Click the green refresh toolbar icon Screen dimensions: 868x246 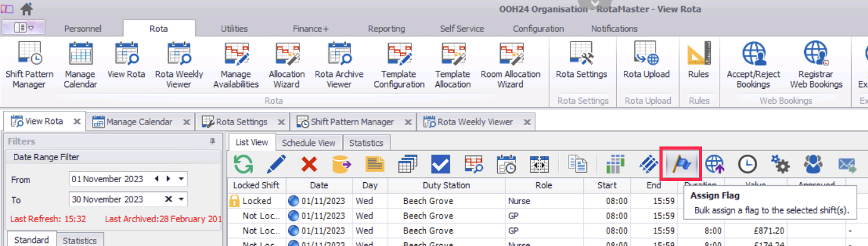pos(244,164)
